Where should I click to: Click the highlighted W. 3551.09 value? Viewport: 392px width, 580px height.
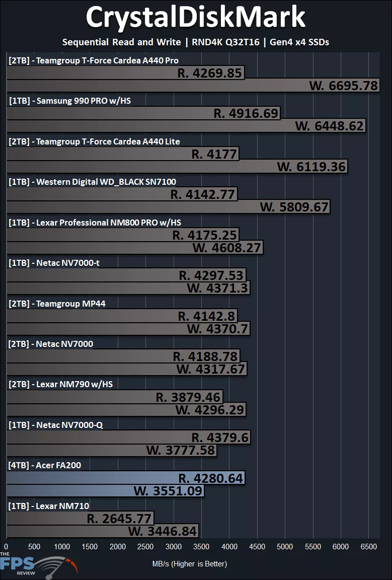(168, 491)
